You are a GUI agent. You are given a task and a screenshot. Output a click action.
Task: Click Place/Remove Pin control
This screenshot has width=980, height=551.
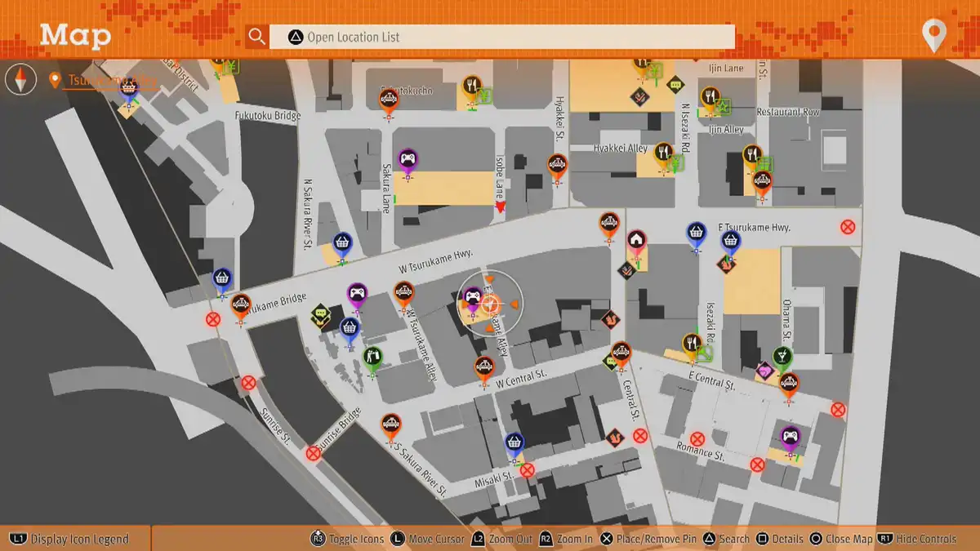pos(649,539)
